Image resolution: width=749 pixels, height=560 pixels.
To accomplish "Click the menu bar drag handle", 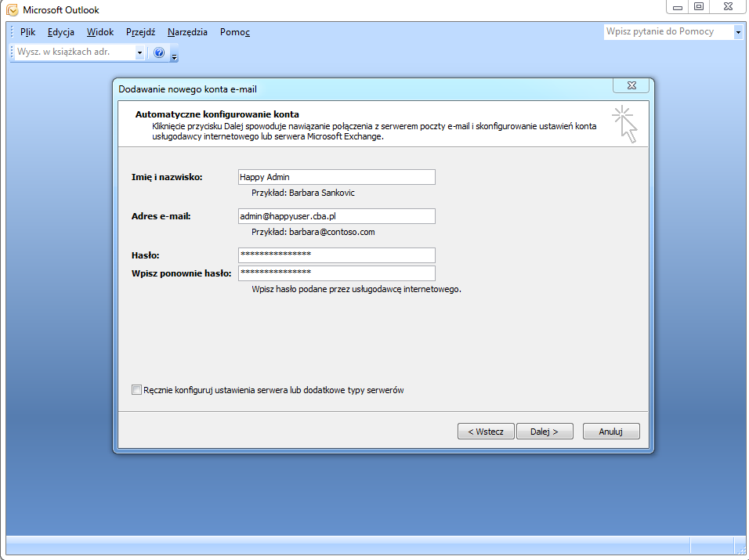I will [13, 32].
